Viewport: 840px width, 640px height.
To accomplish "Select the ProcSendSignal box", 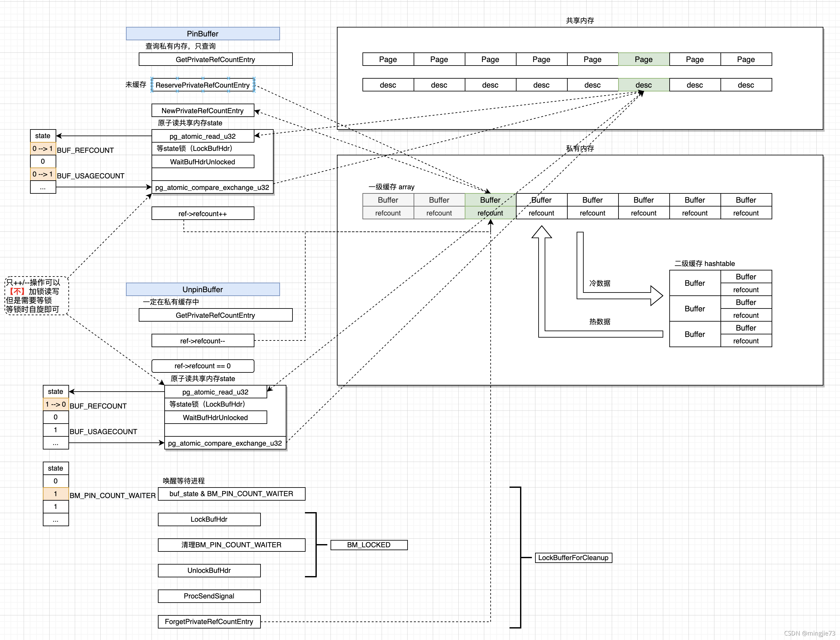I will click(x=209, y=596).
